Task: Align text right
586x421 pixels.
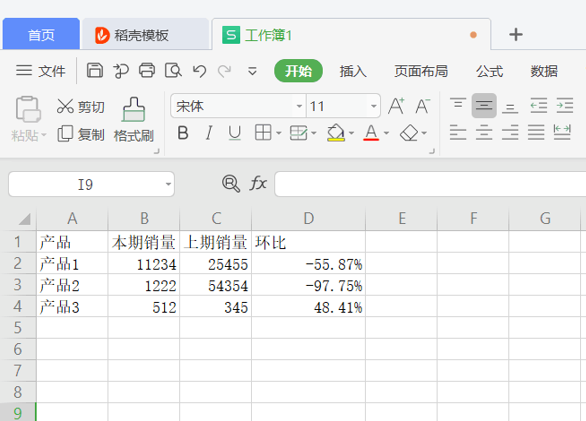Action: 510,132
